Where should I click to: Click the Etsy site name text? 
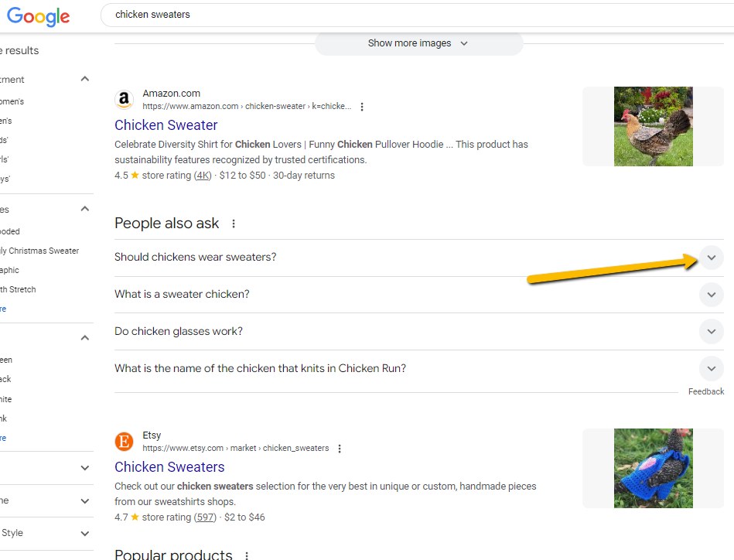152,435
